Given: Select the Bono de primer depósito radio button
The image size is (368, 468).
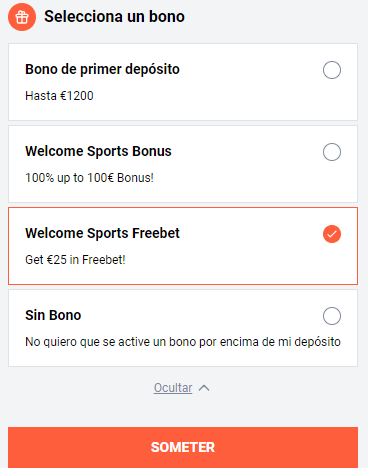Looking at the screenshot, I should pyautogui.click(x=332, y=70).
